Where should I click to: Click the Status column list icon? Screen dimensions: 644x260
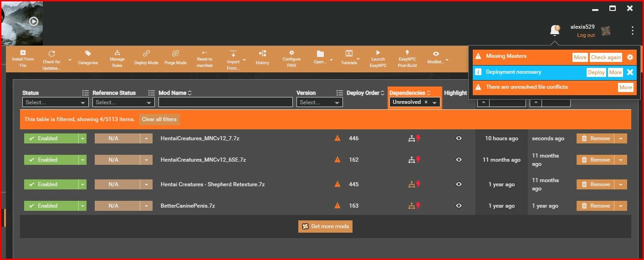[85, 93]
